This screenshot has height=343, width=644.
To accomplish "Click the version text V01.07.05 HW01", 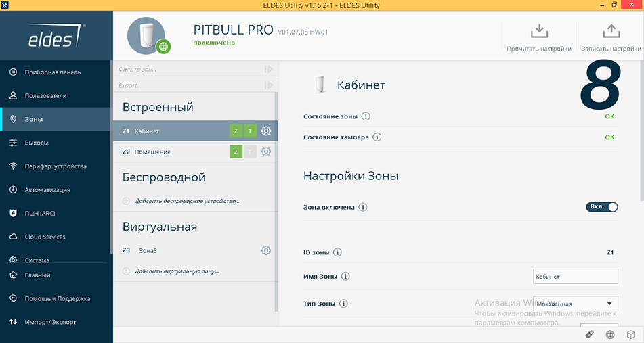I will (x=303, y=32).
